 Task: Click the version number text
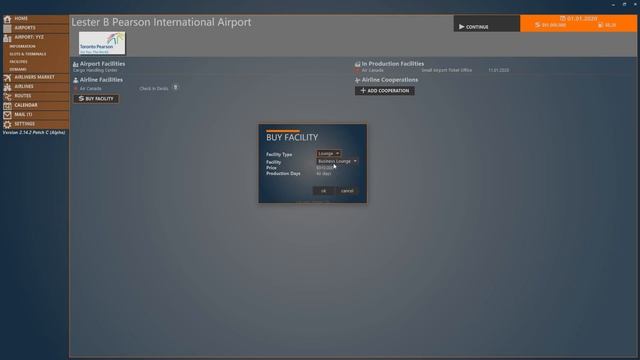coord(34,133)
